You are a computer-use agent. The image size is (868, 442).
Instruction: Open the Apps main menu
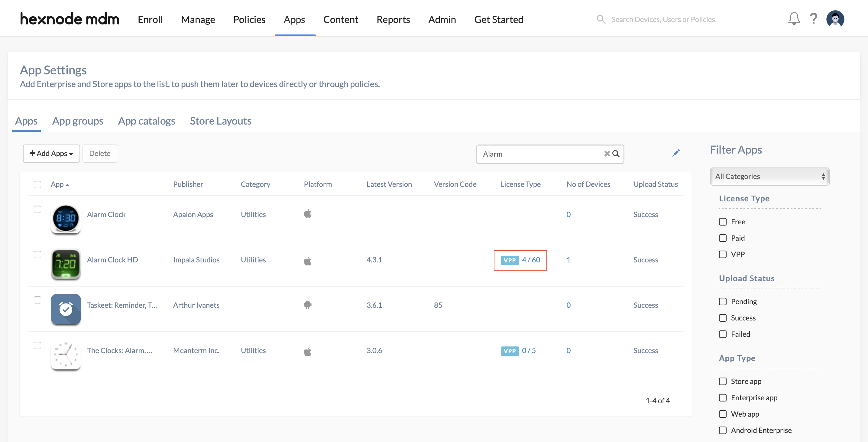(x=294, y=19)
